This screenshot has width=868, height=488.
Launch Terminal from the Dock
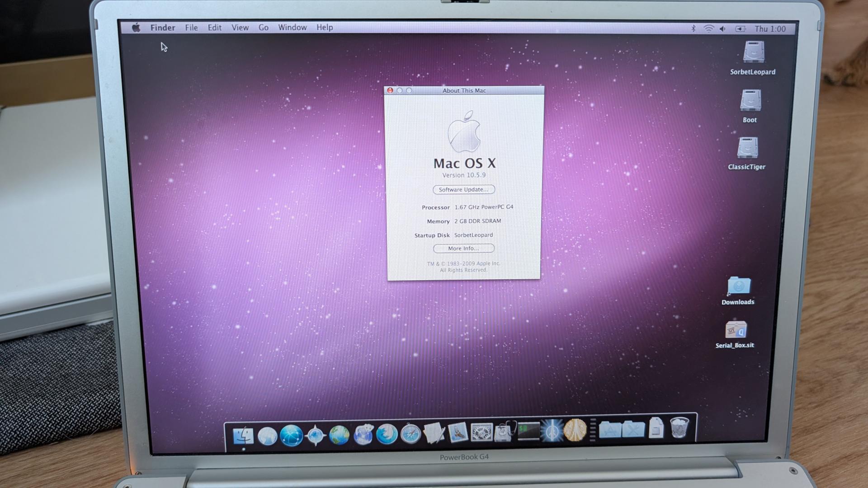pos(528,431)
